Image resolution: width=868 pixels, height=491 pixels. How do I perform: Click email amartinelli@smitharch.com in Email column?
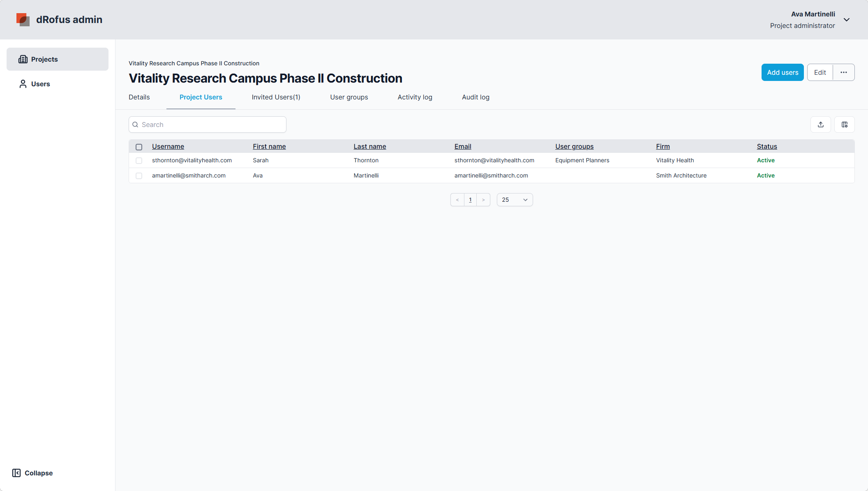[491, 175]
